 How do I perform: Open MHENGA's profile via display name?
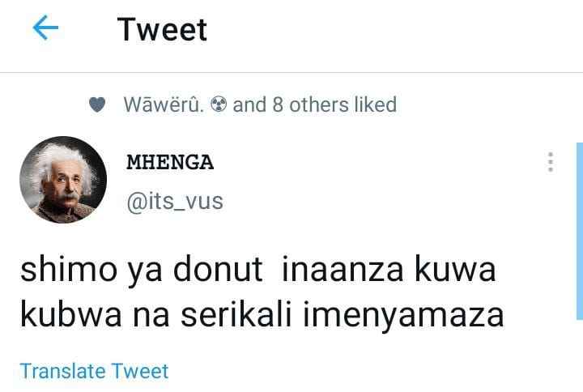tap(170, 162)
